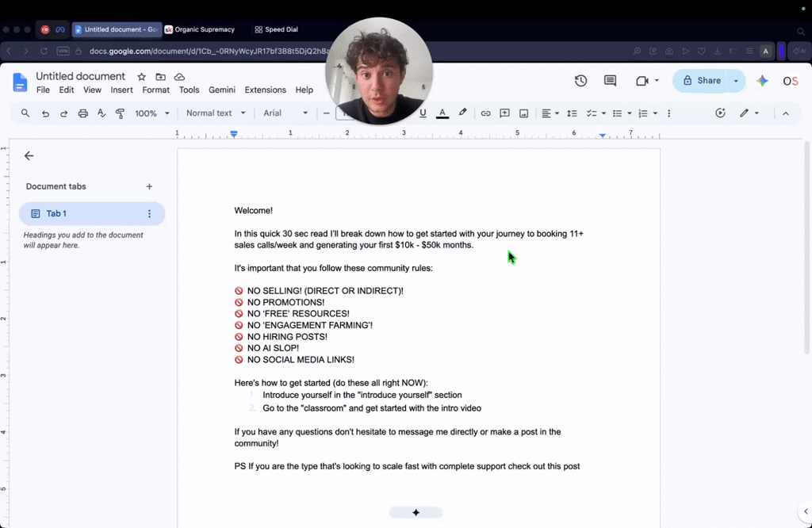Check cloud save status icon
The image size is (812, 528).
click(179, 77)
